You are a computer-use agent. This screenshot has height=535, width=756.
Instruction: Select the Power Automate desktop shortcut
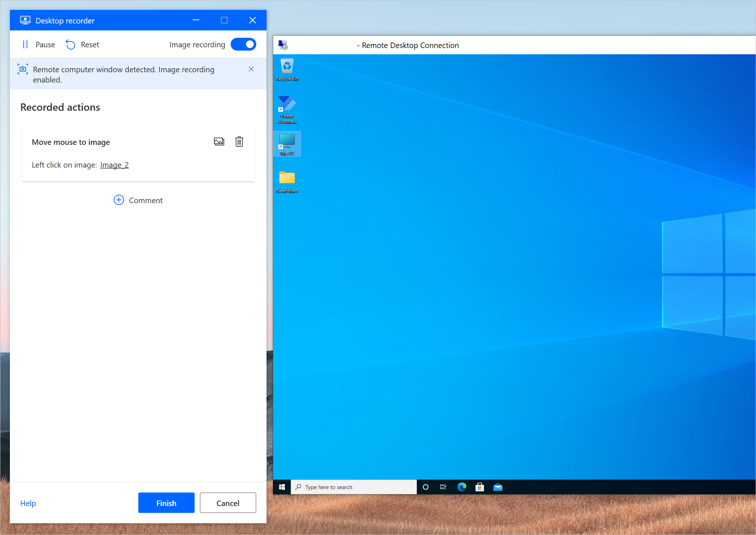point(287,109)
